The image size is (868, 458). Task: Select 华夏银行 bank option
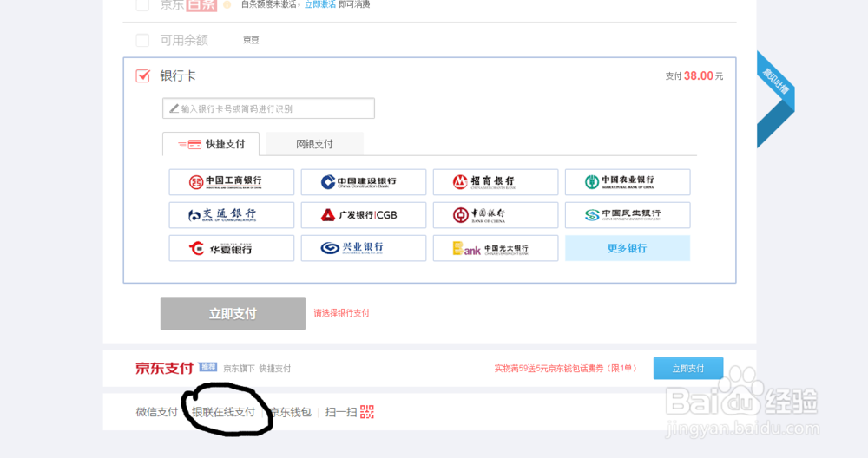(232, 248)
